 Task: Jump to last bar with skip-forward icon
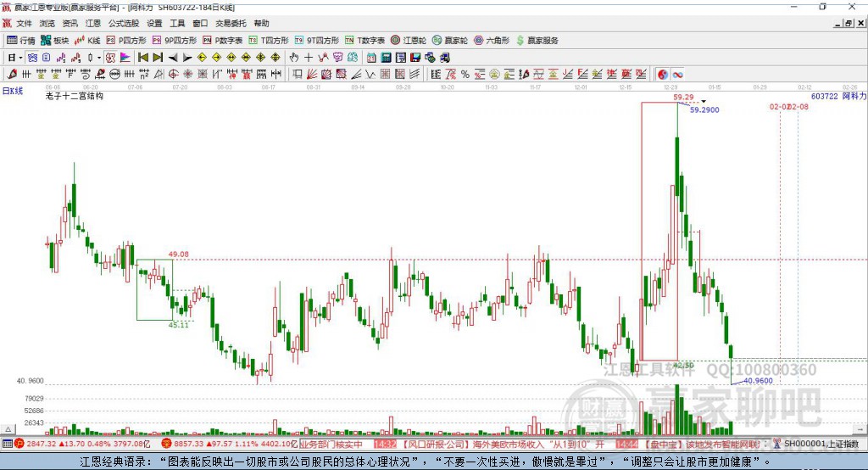pos(158,58)
